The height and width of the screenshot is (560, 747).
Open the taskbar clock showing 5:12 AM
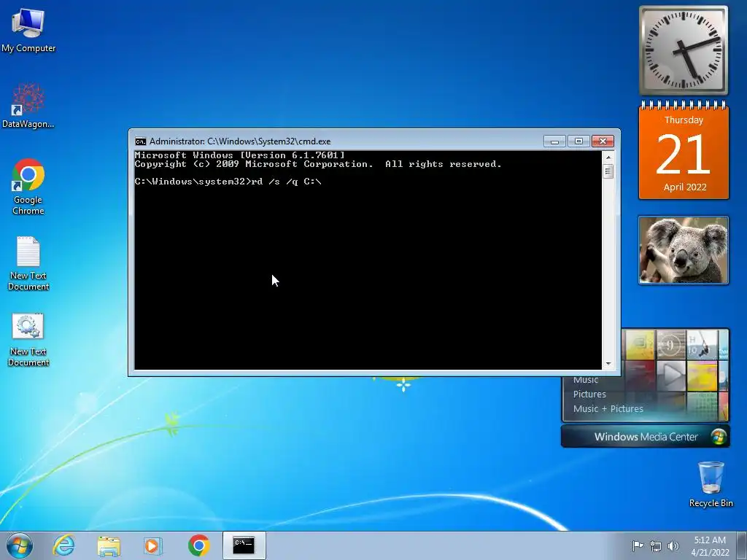click(x=710, y=546)
